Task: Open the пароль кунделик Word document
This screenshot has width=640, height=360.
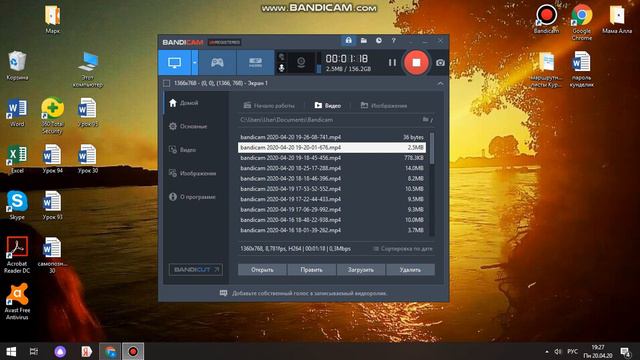Action: pyautogui.click(x=582, y=69)
